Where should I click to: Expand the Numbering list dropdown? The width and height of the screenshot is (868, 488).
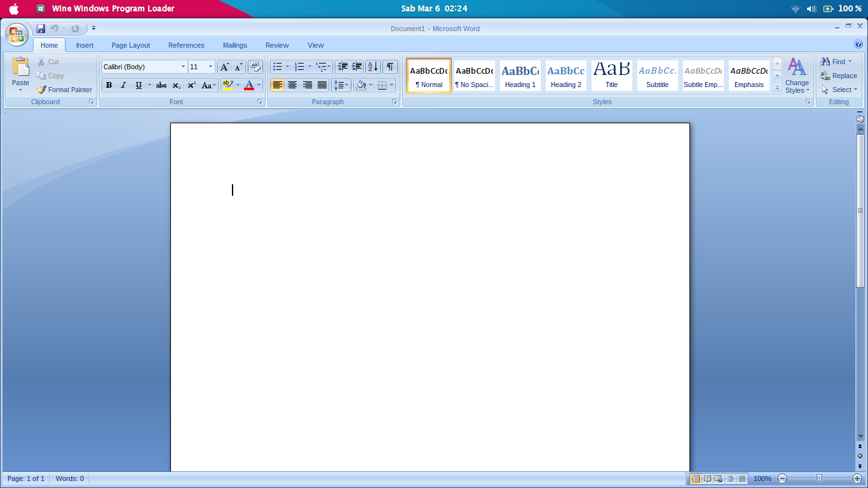point(309,67)
